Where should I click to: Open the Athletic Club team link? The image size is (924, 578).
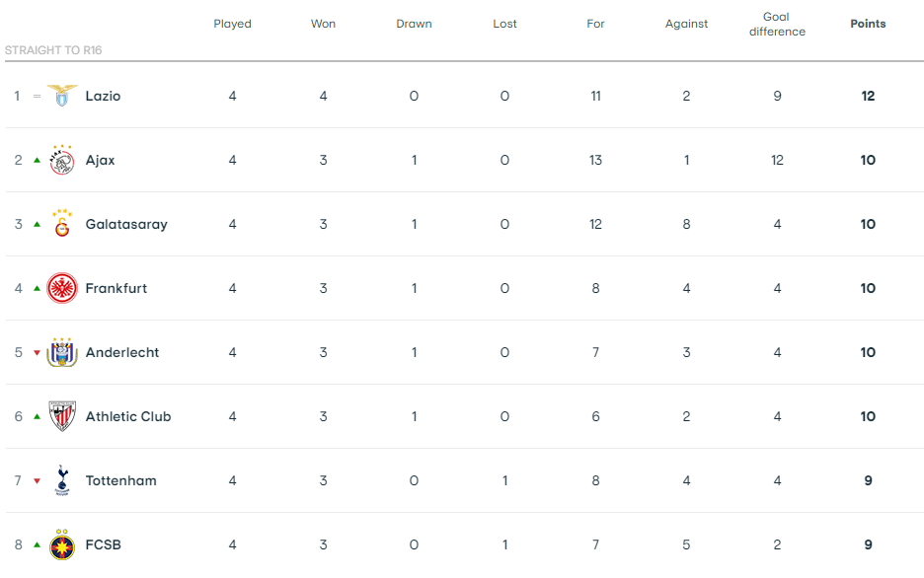(x=128, y=416)
